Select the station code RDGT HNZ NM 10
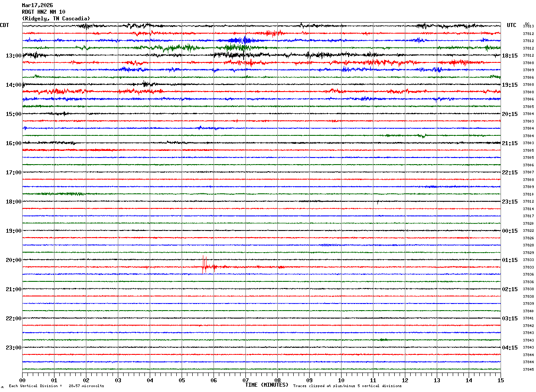The width and height of the screenshot is (536, 392). (43, 12)
